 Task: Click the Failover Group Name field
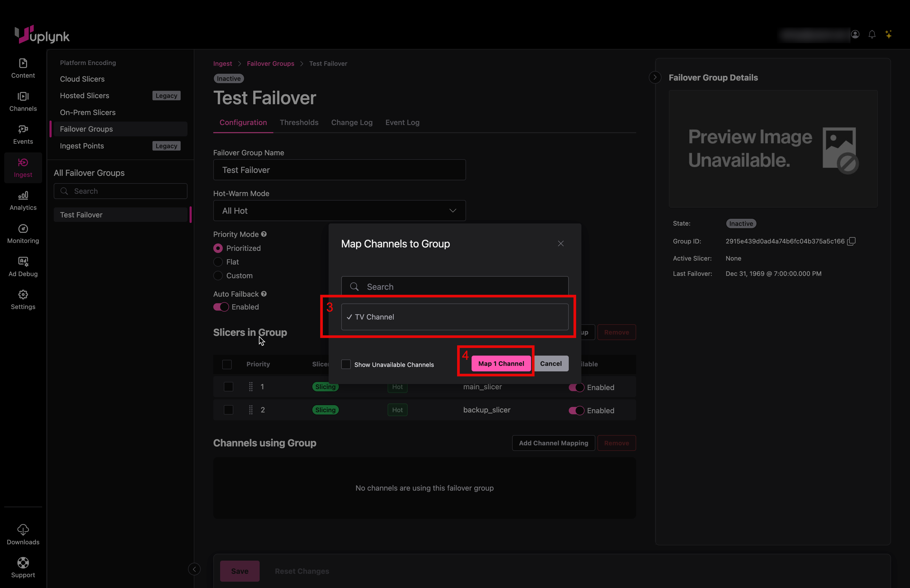[339, 170]
